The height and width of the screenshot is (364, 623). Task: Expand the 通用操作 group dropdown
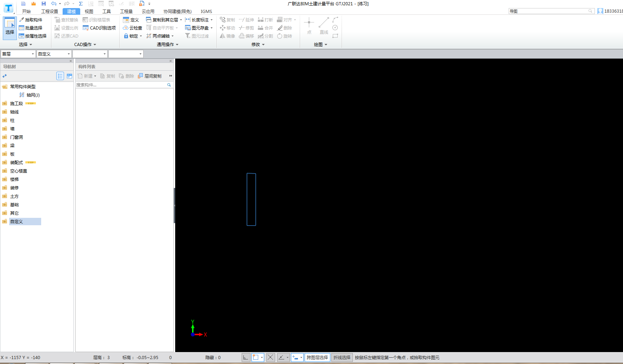[x=177, y=45]
